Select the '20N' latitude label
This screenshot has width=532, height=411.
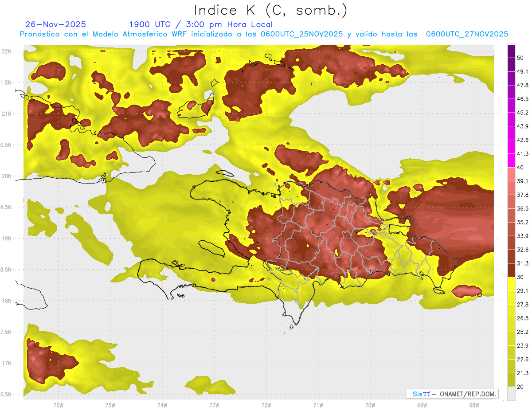(x=7, y=176)
